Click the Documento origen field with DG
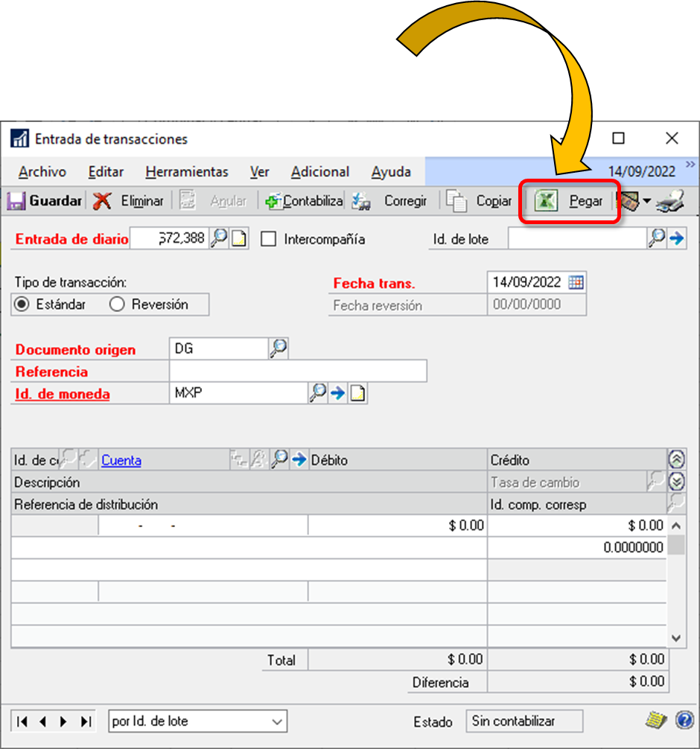The height and width of the screenshot is (749, 700). (219, 348)
